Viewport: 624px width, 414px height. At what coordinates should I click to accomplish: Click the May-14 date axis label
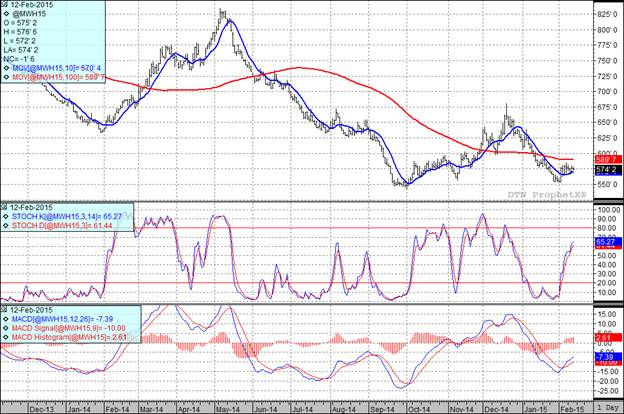pos(228,409)
